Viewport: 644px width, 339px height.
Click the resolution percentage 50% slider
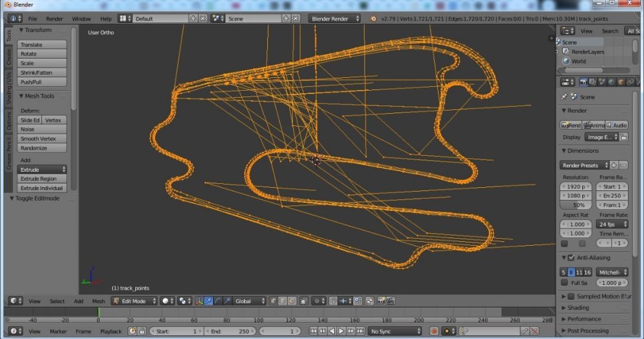click(x=578, y=205)
